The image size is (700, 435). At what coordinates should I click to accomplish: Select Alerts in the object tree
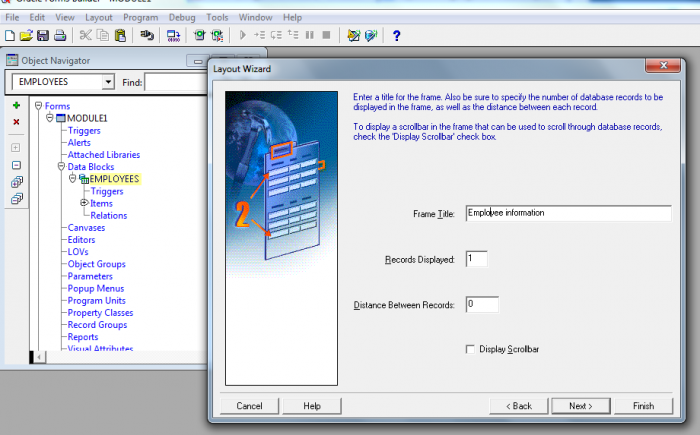[79, 143]
